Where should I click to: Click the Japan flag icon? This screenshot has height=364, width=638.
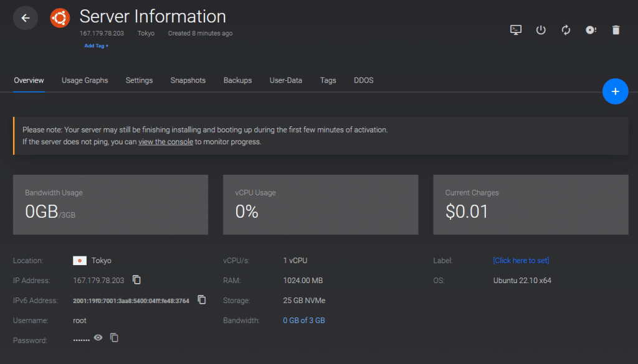point(80,261)
